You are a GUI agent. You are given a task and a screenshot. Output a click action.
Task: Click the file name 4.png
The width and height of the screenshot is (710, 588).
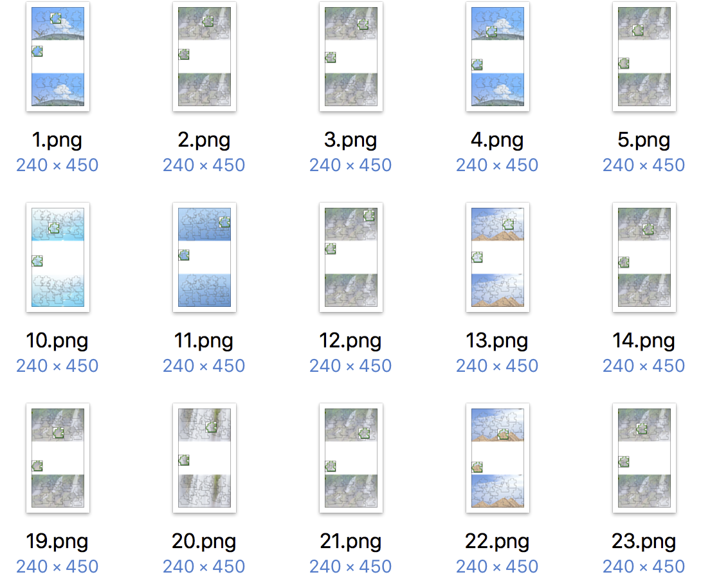(497, 140)
